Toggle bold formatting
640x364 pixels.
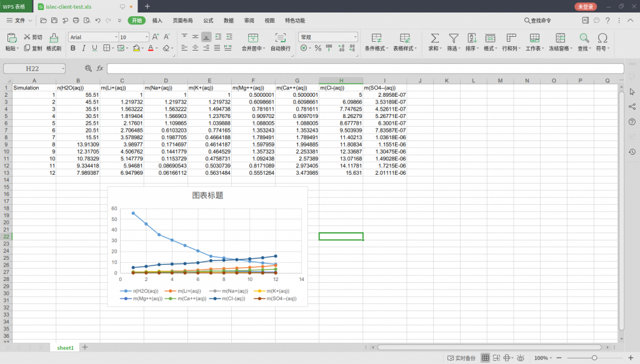[73, 48]
